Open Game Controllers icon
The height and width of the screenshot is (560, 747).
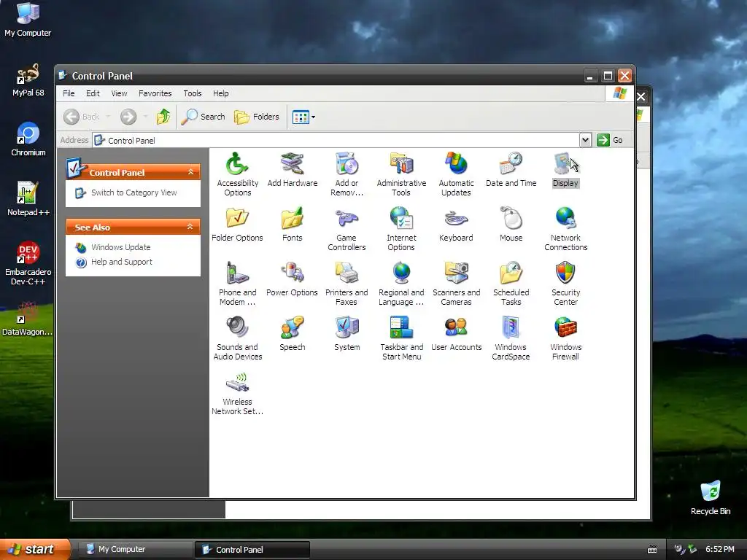click(x=347, y=219)
